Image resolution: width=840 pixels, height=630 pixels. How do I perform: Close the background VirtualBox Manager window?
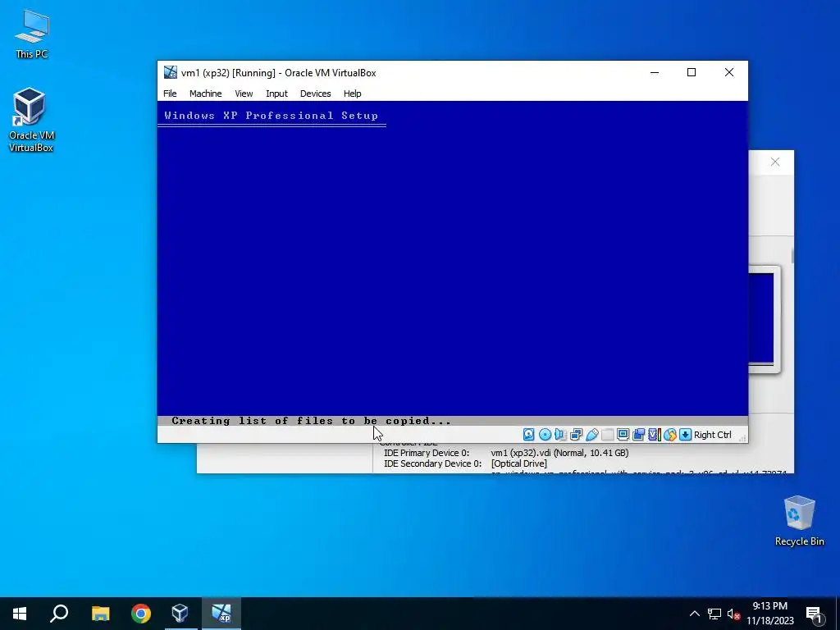tap(775, 162)
